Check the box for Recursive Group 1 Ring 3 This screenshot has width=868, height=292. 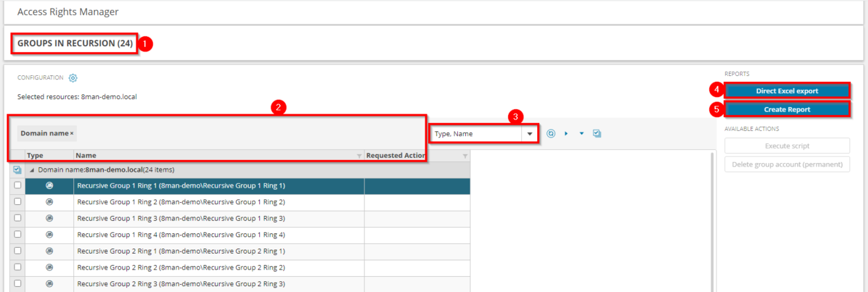17,218
